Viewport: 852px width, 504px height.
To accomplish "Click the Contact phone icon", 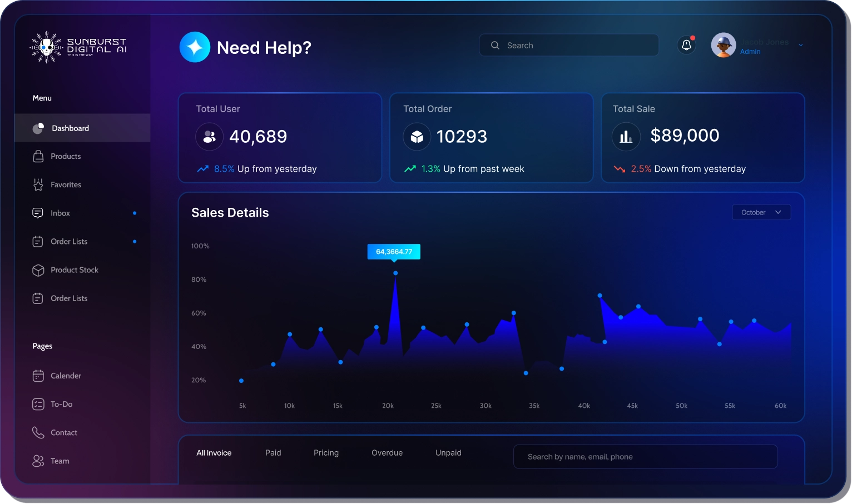I will 38,433.
